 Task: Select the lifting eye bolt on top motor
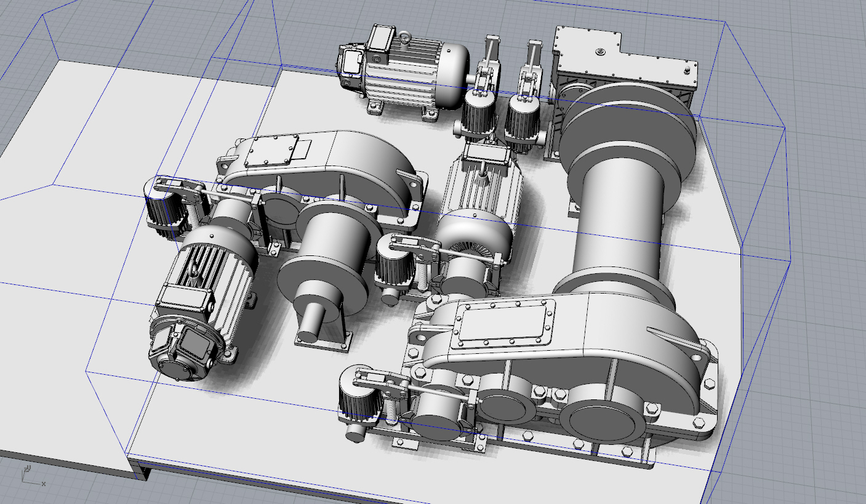point(405,39)
